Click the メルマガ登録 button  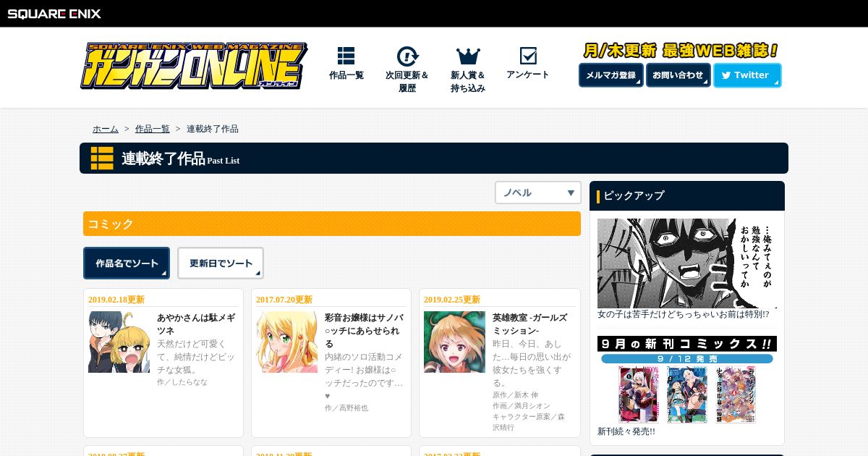[611, 75]
